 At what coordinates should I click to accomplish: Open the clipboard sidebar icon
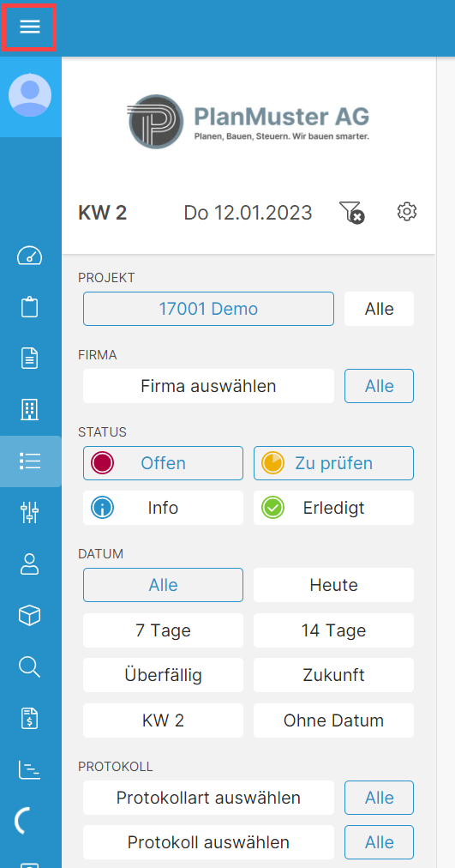30,307
